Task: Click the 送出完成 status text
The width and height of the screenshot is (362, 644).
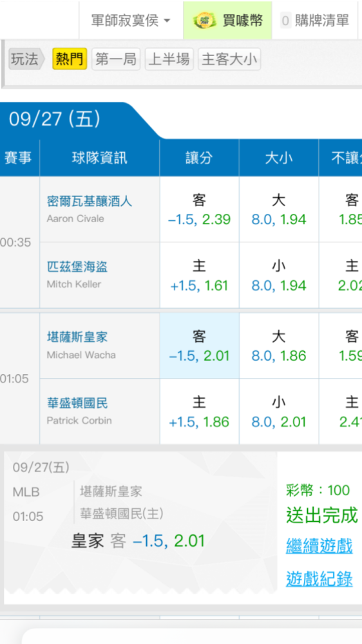Action: pos(322,515)
